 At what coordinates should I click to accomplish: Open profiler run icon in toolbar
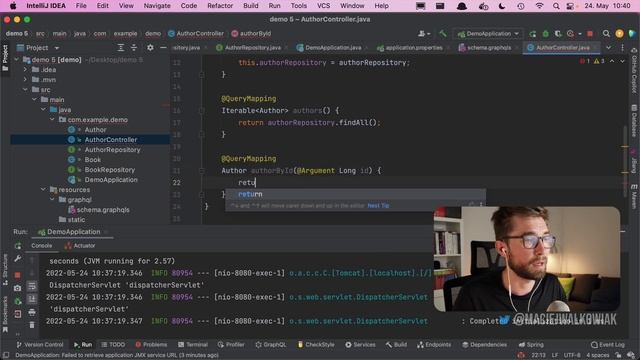(570, 34)
